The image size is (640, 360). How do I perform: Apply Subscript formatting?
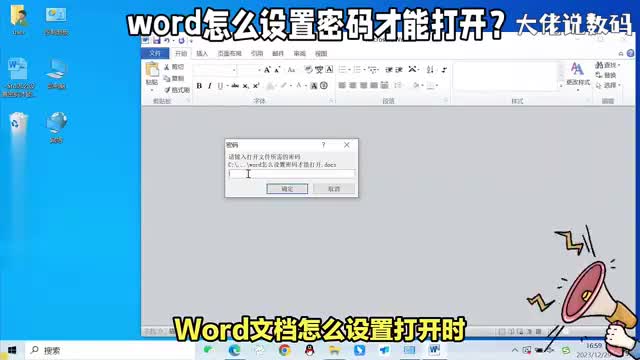[x=245, y=86]
